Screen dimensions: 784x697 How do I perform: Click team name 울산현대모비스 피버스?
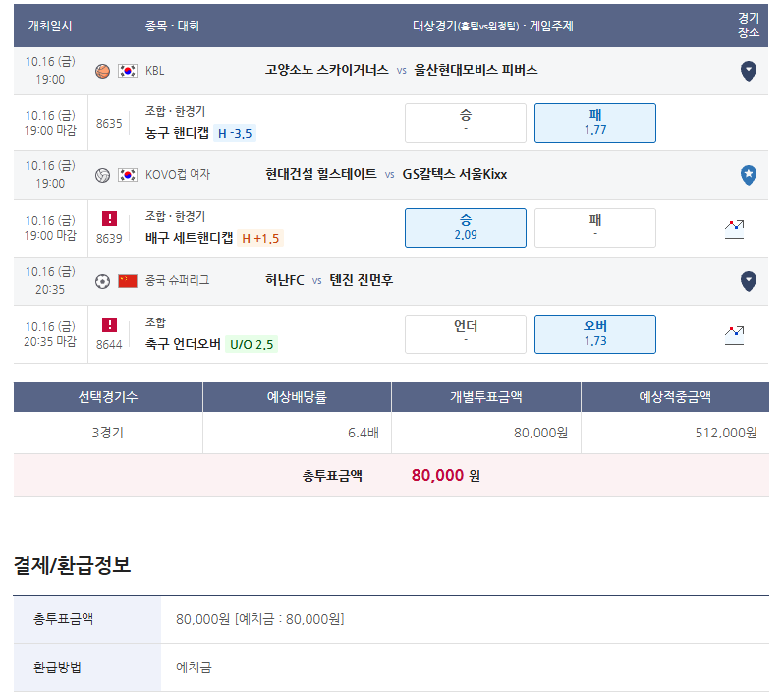click(476, 70)
